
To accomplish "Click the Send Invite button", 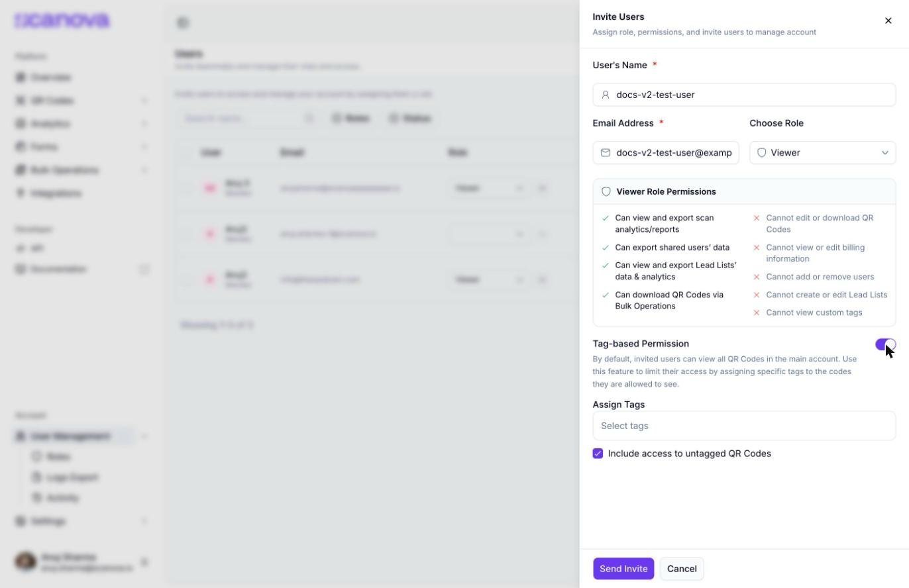I will pos(623,569).
